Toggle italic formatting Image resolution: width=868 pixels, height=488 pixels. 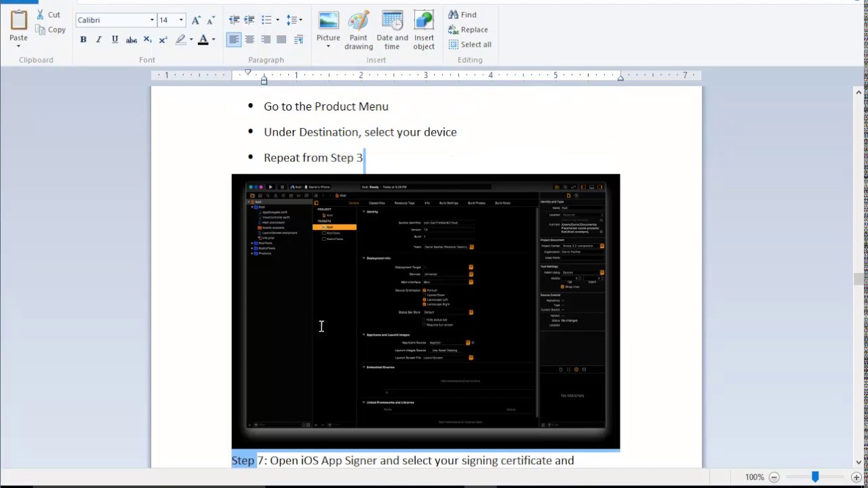pos(99,40)
